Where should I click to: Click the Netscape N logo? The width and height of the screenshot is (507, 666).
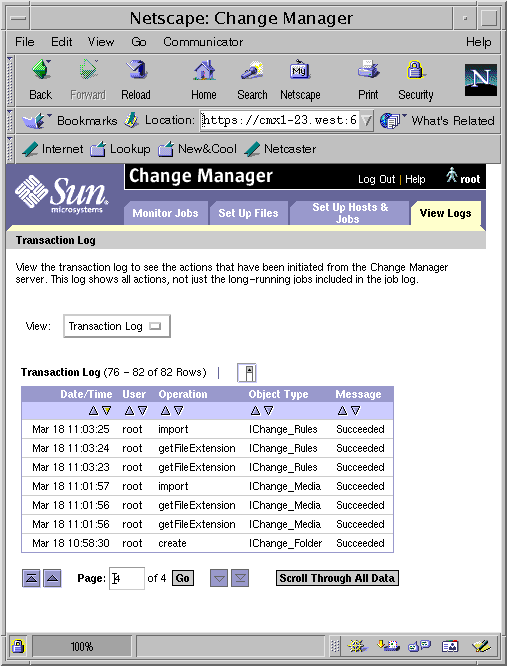tap(480, 79)
